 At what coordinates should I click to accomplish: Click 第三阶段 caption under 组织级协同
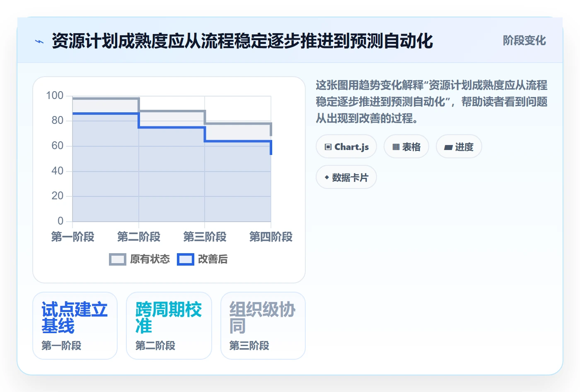click(x=249, y=346)
